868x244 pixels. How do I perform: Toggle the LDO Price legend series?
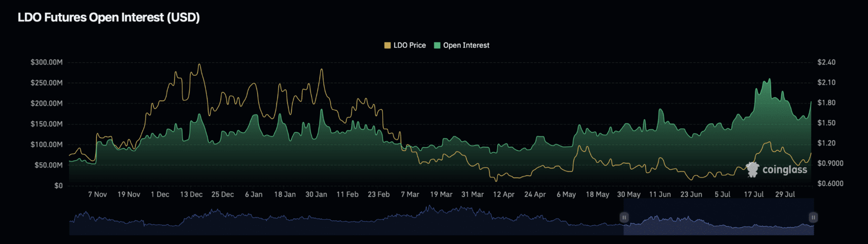coord(405,45)
